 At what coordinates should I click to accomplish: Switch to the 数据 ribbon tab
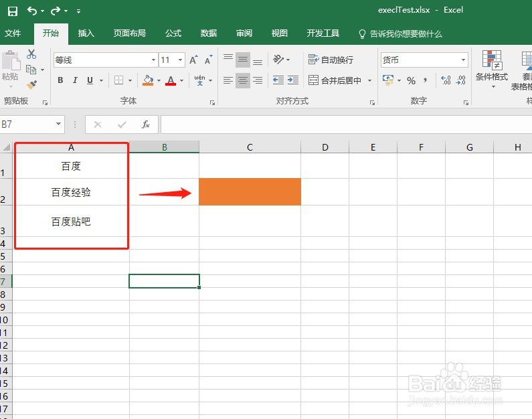(x=209, y=33)
